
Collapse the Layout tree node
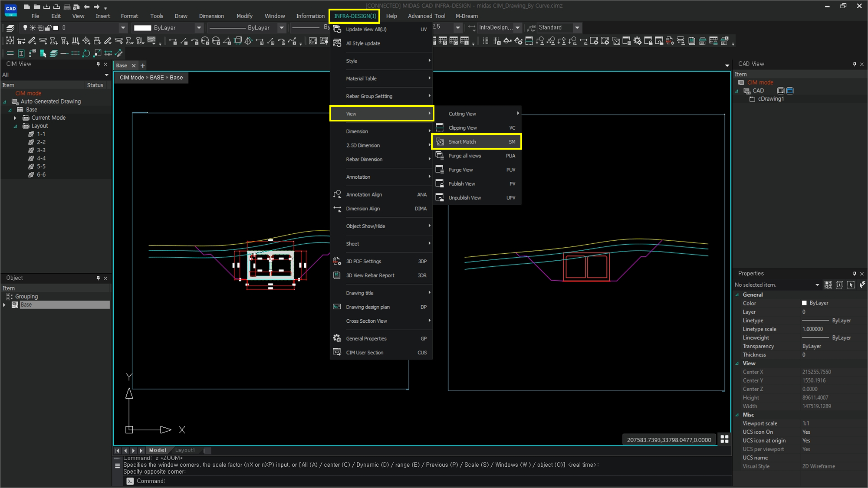tap(15, 126)
